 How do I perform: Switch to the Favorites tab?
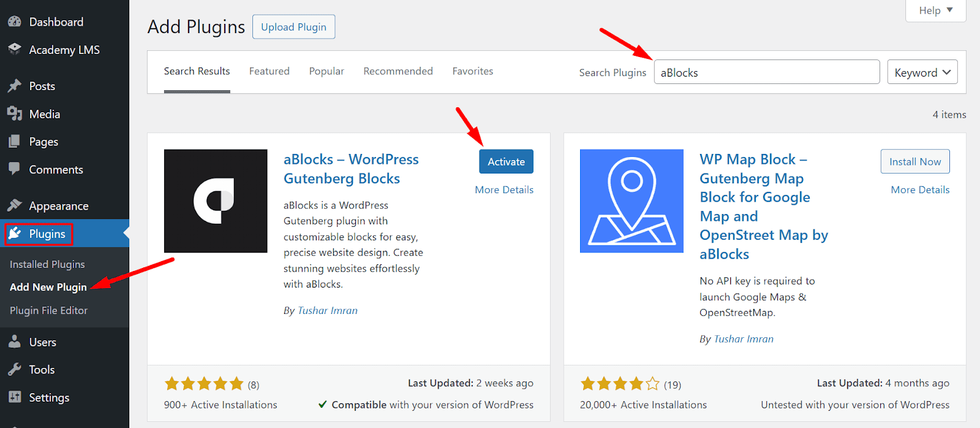click(473, 71)
